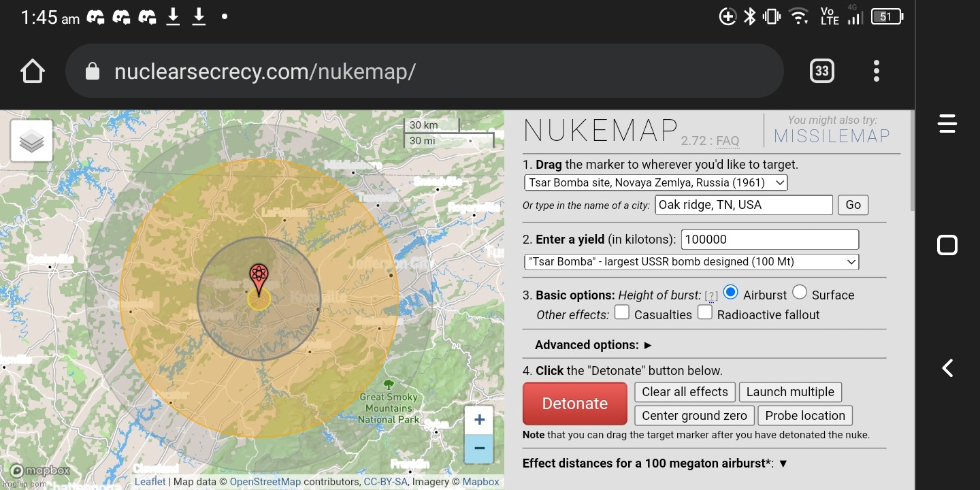Tap the first Discord notification icon
The width and height of the screenshot is (980, 490).
coord(96,17)
